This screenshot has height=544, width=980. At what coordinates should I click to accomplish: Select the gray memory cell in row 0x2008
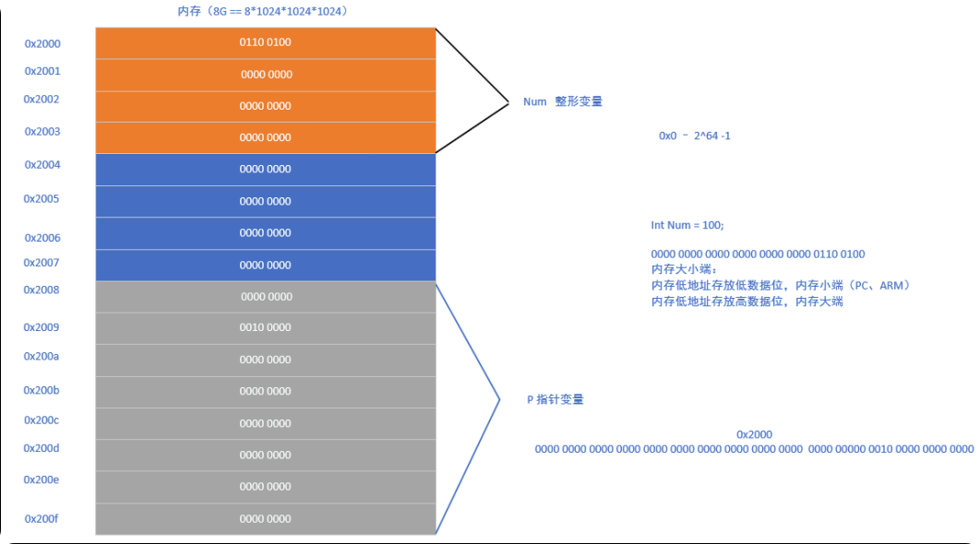click(266, 297)
